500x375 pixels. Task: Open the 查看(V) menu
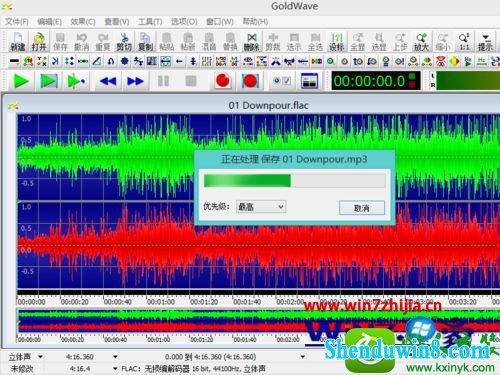click(117, 22)
